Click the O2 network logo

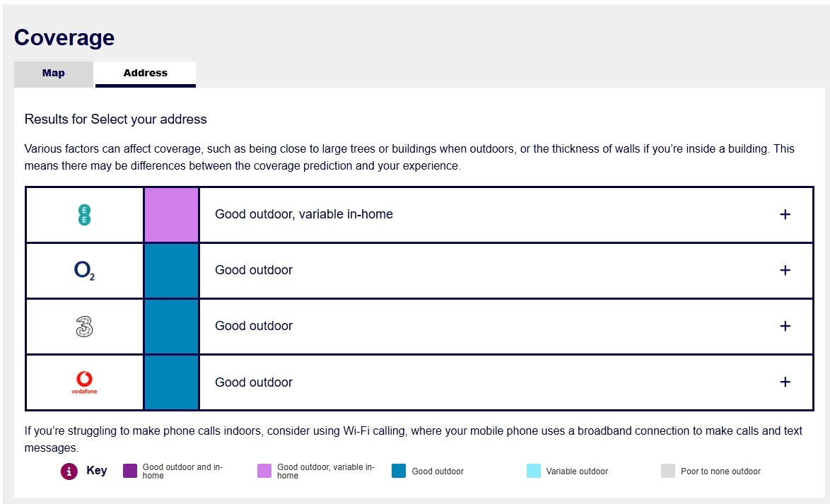pyautogui.click(x=84, y=271)
